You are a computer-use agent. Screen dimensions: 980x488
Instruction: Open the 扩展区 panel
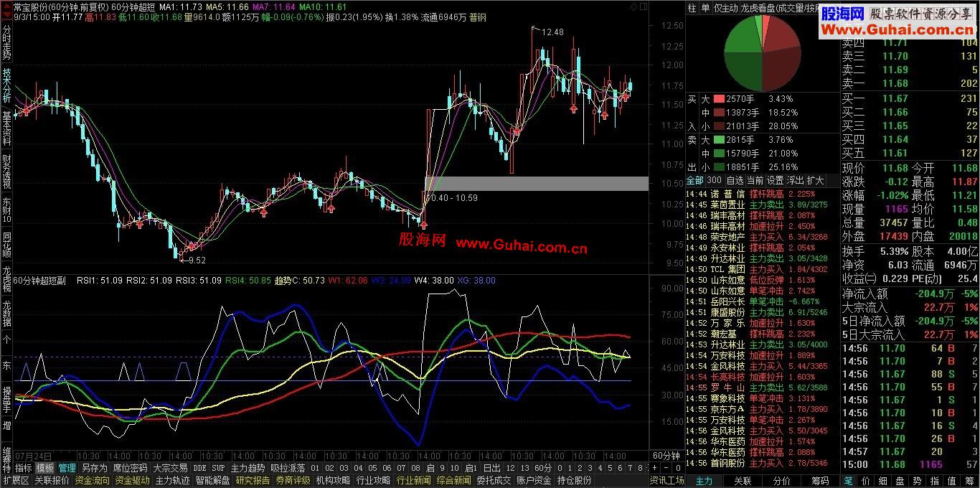point(16,481)
